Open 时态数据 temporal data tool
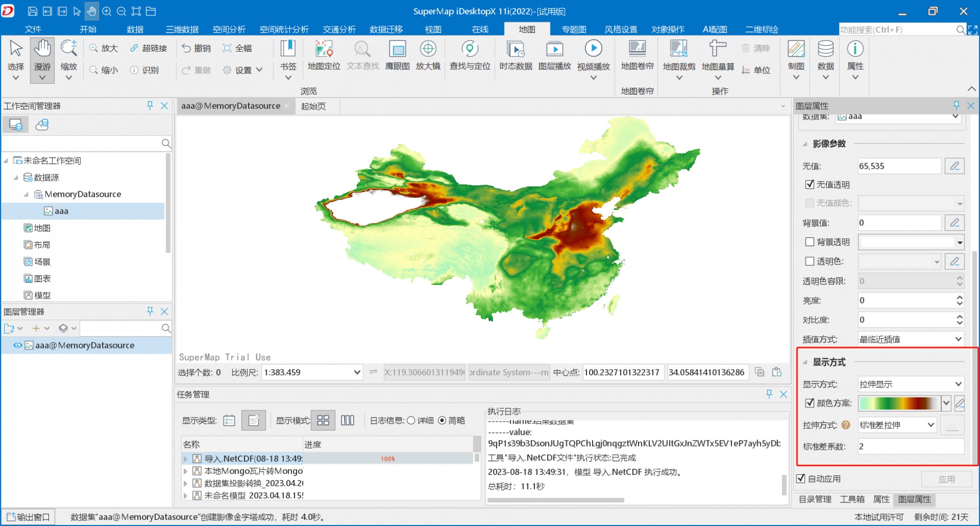 pos(515,56)
